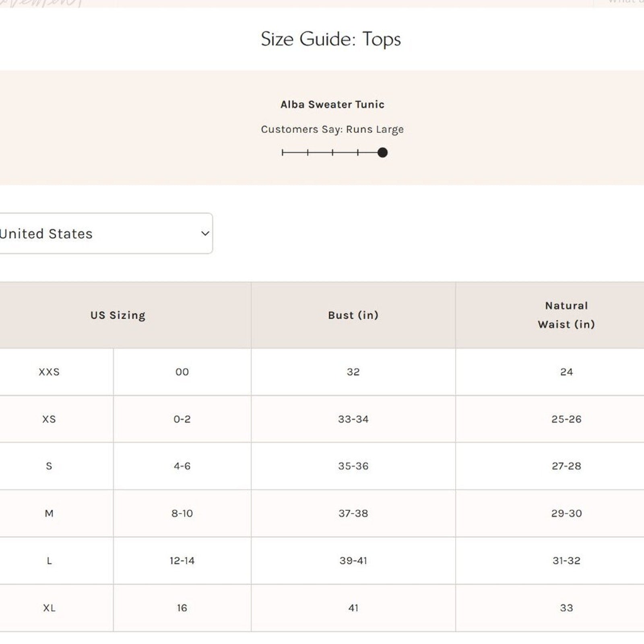This screenshot has width=644, height=644.
Task: Click the 27-28 waist measurement cell
Action: point(566,466)
